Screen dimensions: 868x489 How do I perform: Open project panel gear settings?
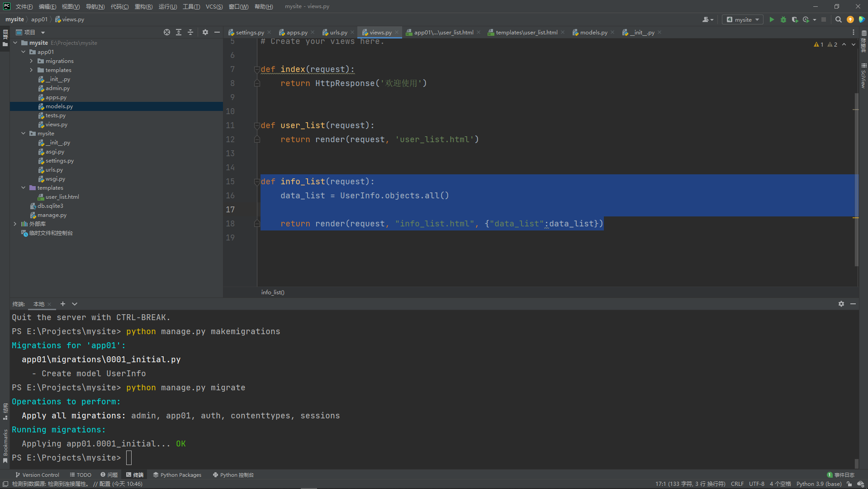point(205,32)
